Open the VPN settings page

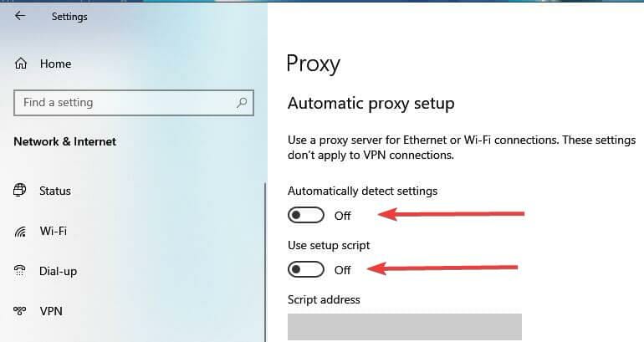51,311
